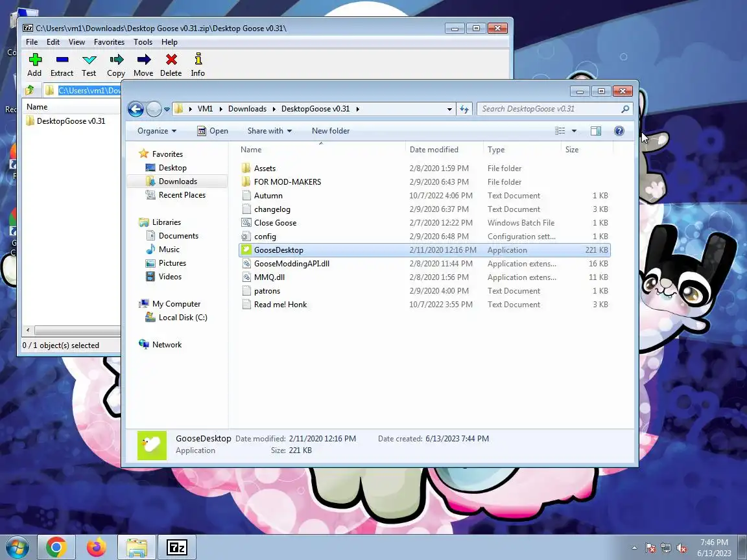The image size is (747, 560).
Task: Click the Delete icon in 7-Zip toolbar
Action: coord(171,65)
